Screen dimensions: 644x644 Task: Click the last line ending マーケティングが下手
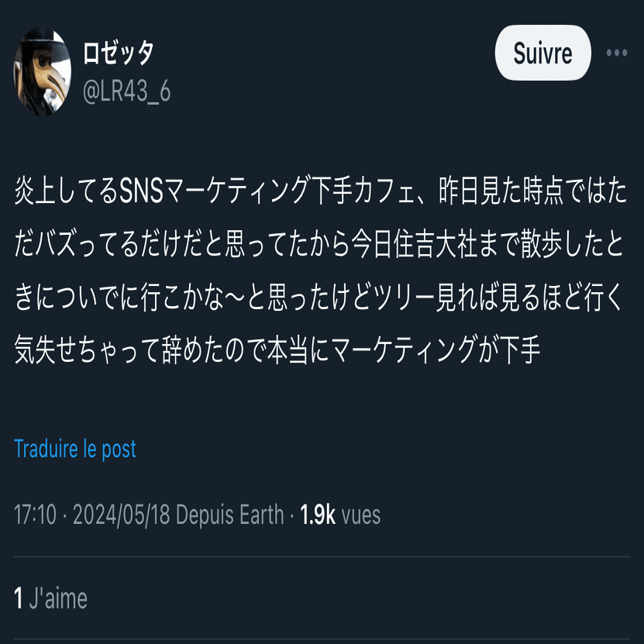(277, 350)
